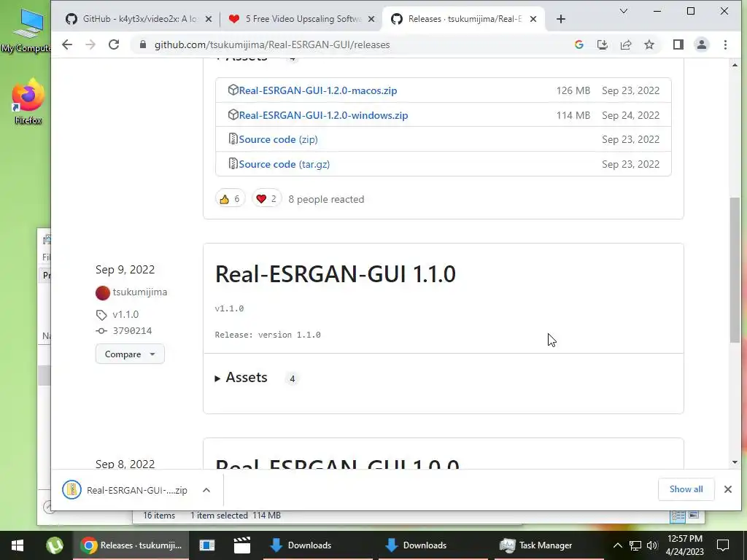The height and width of the screenshot is (560, 747).
Task: Open the tab search chevron
Action: pyautogui.click(x=623, y=11)
